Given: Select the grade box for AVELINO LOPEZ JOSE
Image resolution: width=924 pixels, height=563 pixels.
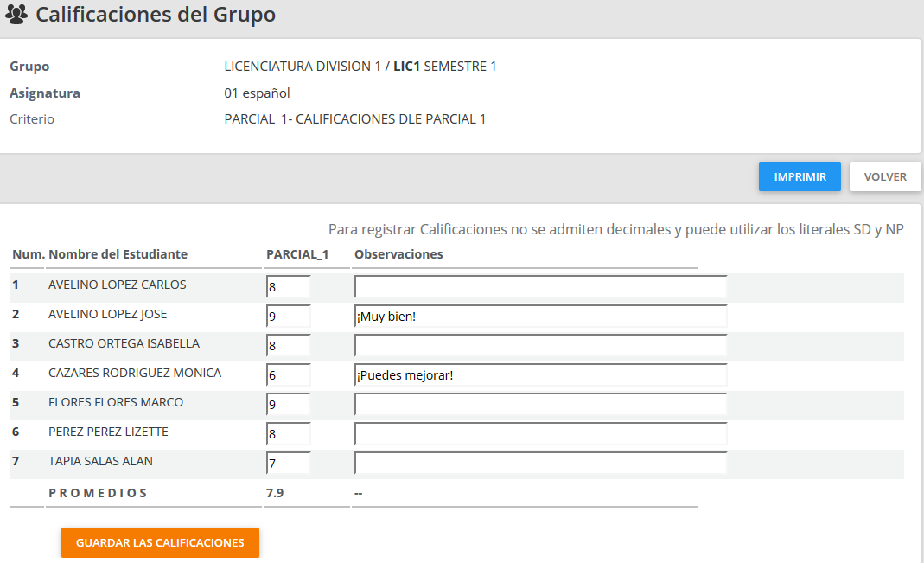Looking at the screenshot, I should 289,317.
